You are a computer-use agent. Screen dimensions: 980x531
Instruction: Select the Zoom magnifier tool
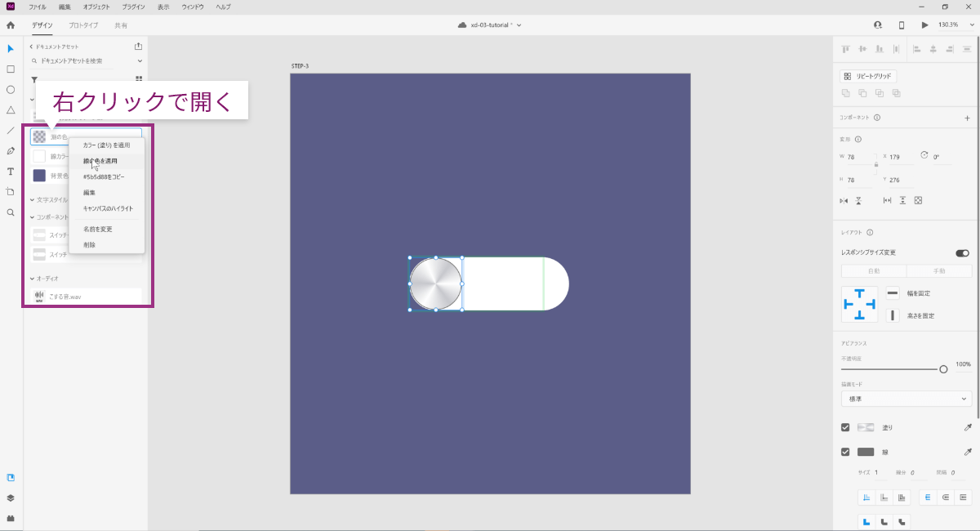click(x=11, y=212)
